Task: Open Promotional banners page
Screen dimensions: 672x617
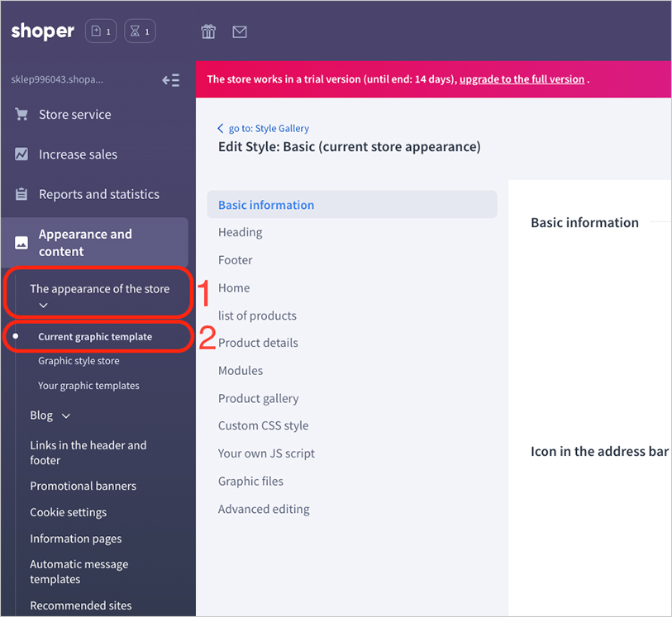Action: (83, 486)
